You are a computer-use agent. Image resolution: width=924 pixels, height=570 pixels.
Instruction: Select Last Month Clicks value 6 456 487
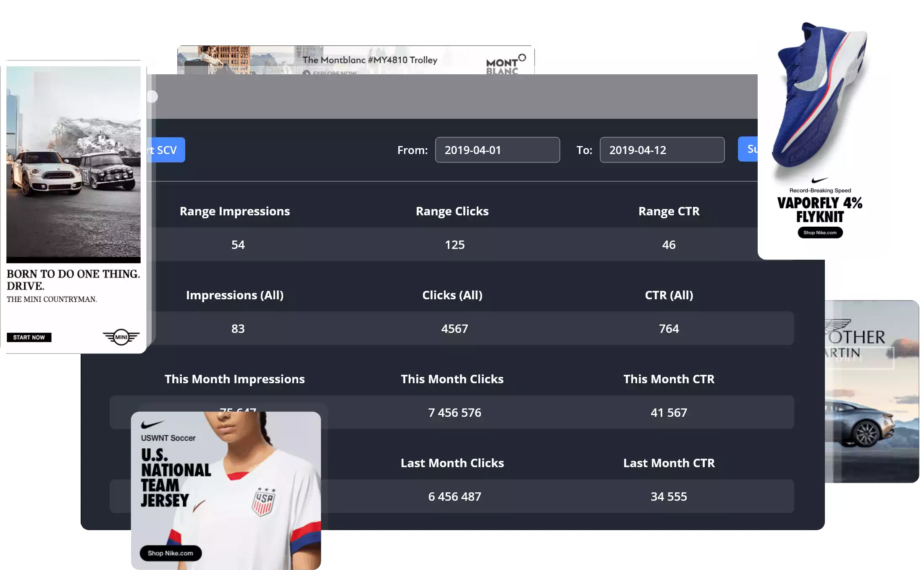454,497
